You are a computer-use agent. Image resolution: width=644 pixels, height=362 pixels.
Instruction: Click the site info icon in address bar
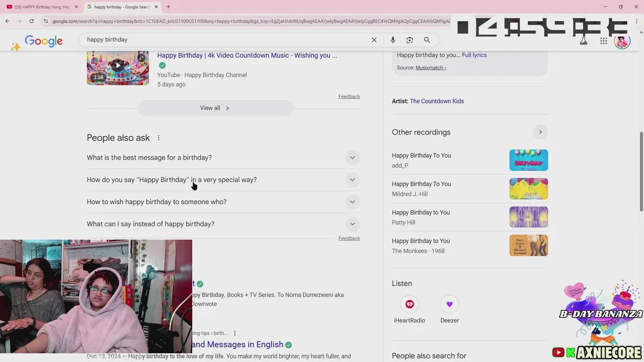pos(46,21)
